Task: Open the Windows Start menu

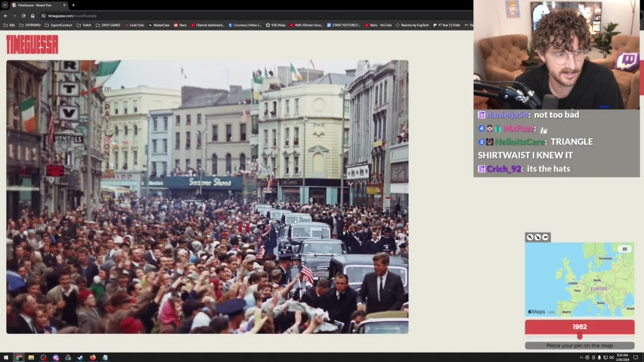Action: pos(6,357)
